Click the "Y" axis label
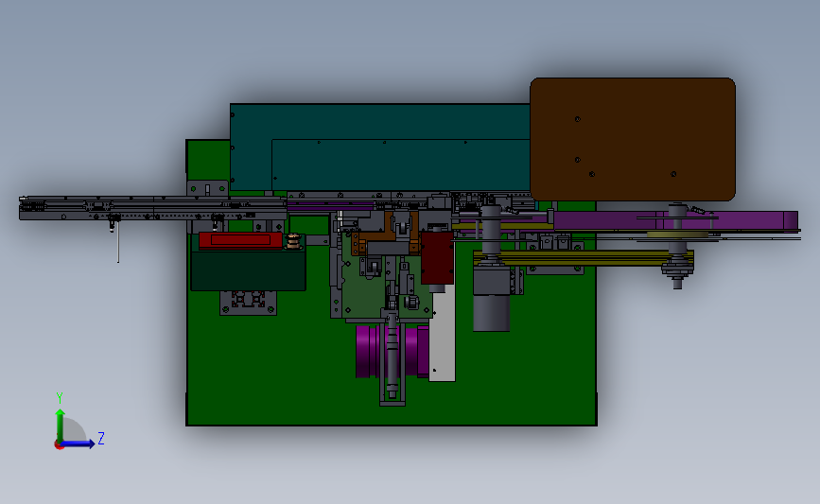Screen dimensions: 820x504 tap(60, 398)
